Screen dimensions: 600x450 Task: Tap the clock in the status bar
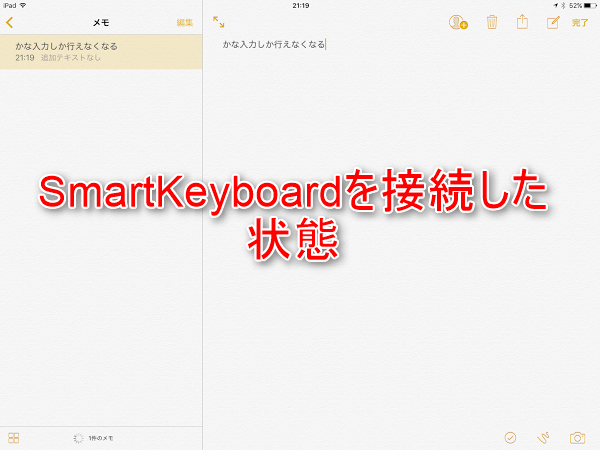coord(300,5)
